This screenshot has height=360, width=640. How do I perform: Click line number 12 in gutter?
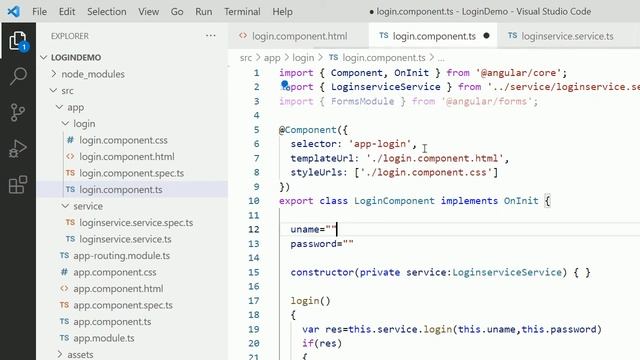coord(254,229)
